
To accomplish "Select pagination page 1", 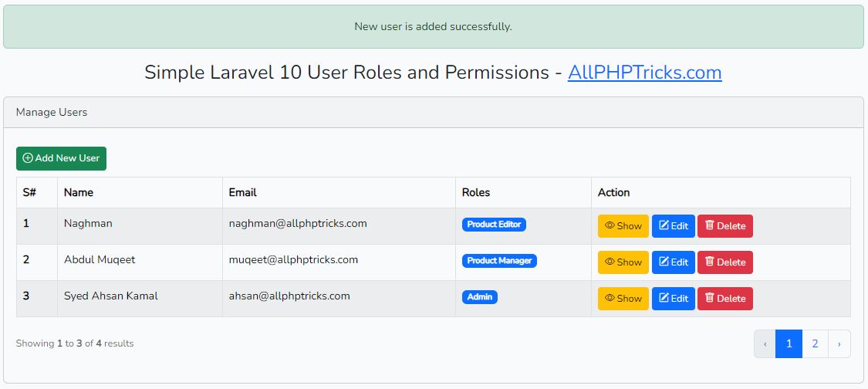I will (x=789, y=344).
